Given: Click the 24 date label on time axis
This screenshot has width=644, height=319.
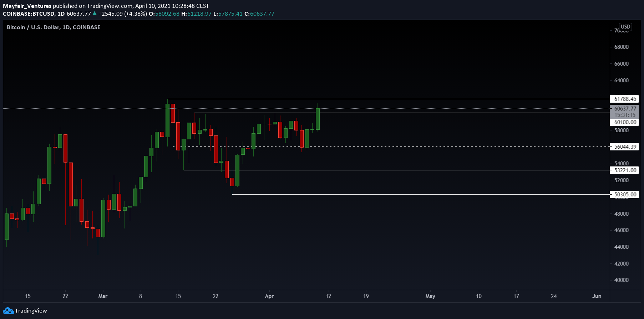Looking at the screenshot, I should (554, 296).
